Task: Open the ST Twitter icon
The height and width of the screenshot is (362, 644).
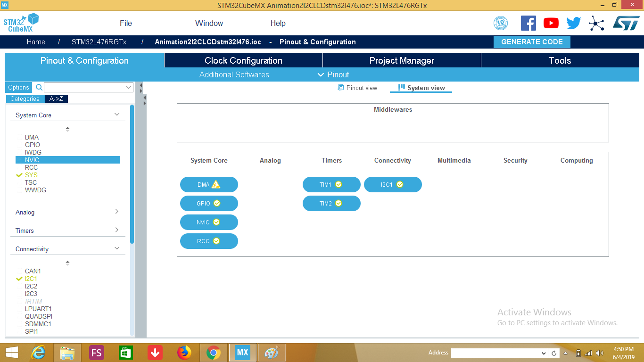Action: [574, 23]
